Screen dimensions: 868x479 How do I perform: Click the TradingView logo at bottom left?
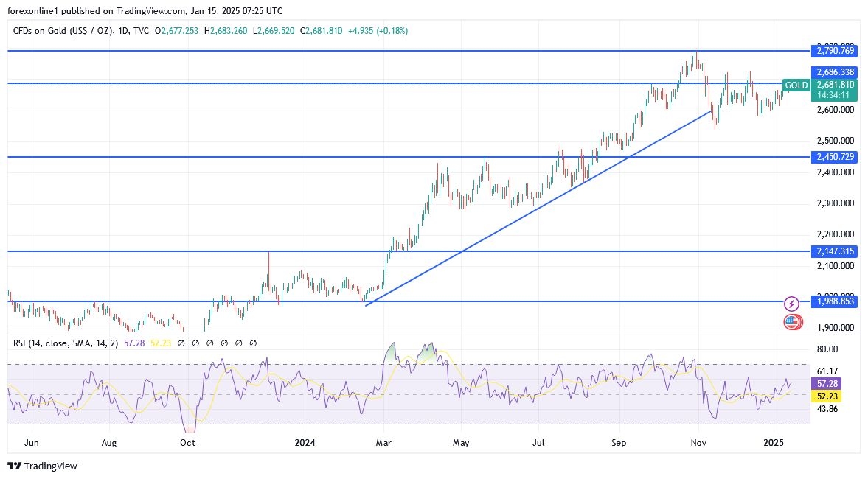pos(41,466)
